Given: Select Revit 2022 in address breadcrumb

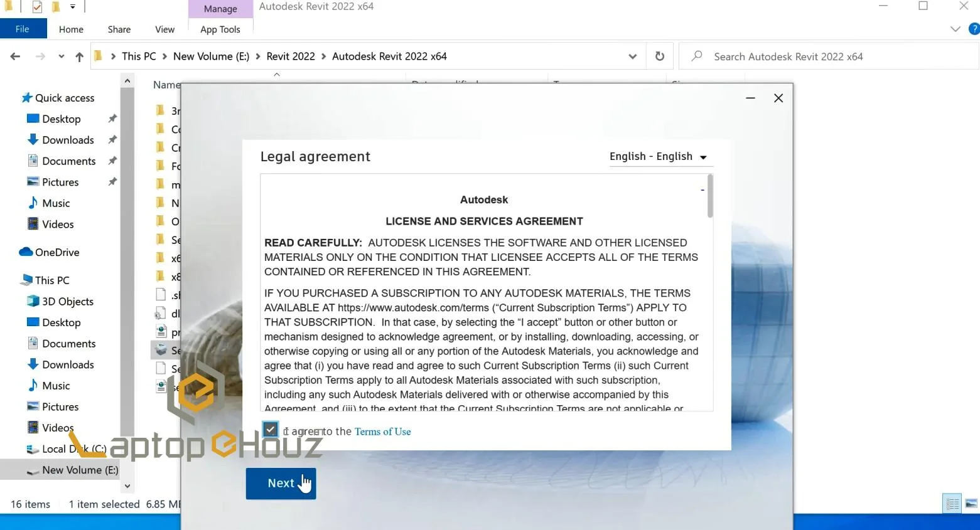Looking at the screenshot, I should [291, 56].
